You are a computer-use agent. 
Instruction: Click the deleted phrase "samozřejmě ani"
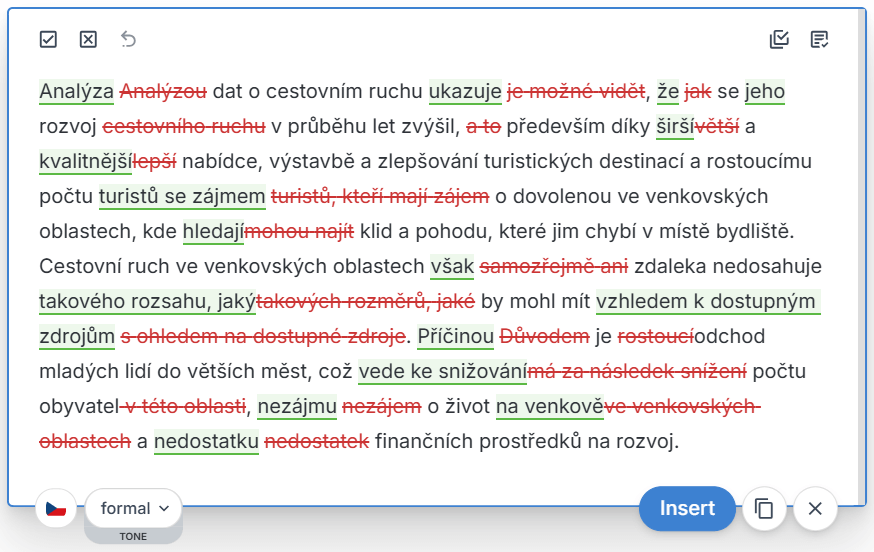click(x=554, y=266)
